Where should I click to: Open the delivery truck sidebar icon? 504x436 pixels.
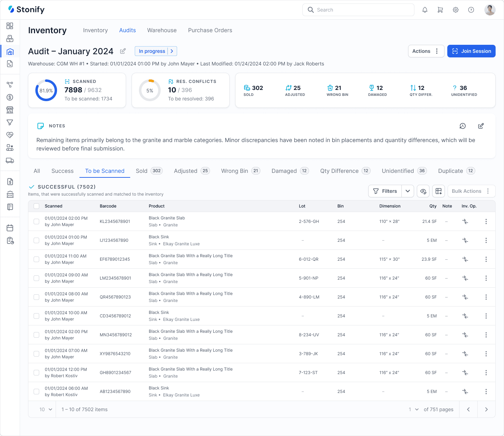(10, 160)
